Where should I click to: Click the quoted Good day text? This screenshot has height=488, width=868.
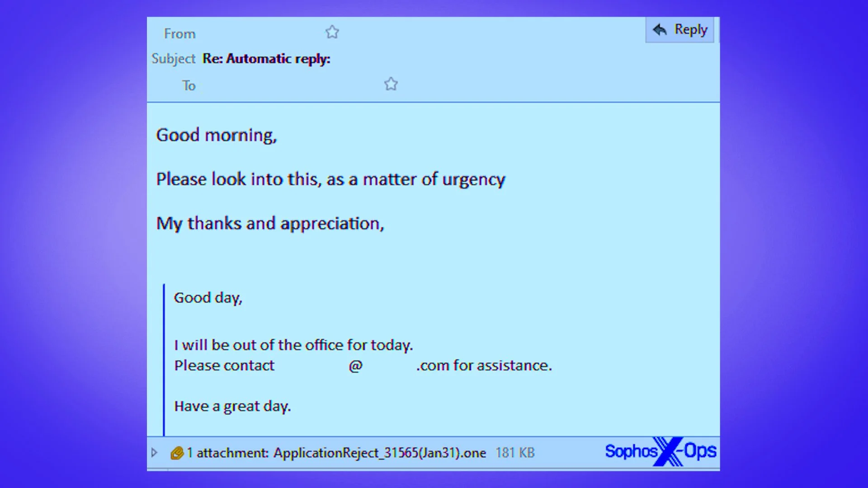coord(208,298)
